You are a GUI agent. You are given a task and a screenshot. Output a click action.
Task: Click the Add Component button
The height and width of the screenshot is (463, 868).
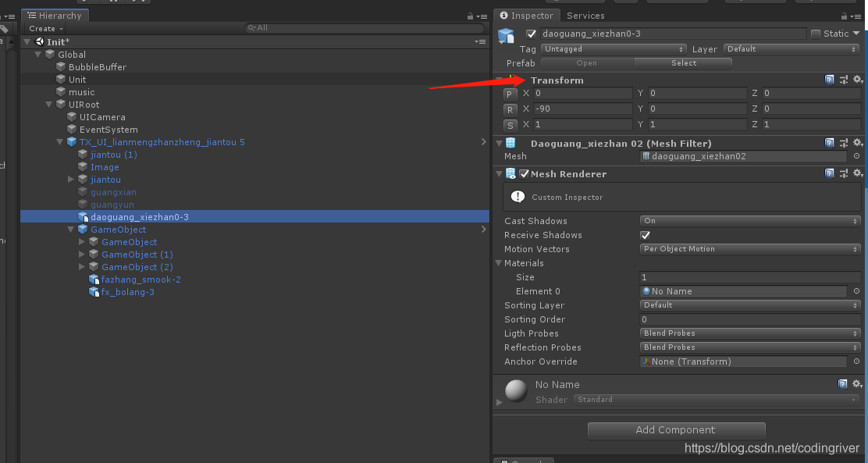[x=676, y=430]
